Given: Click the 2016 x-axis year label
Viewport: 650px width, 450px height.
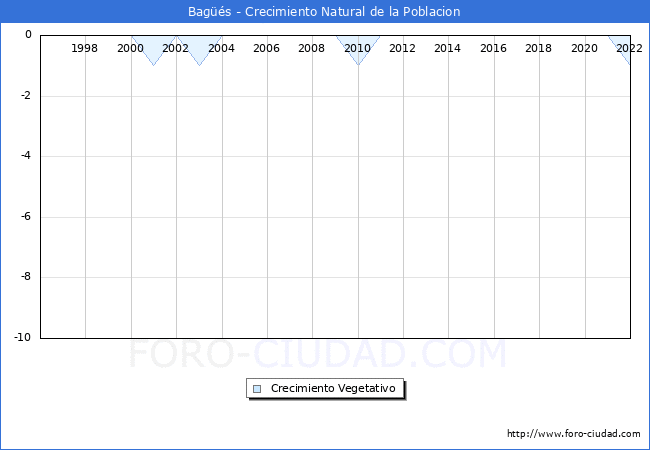Looking at the screenshot, I should (493, 48).
